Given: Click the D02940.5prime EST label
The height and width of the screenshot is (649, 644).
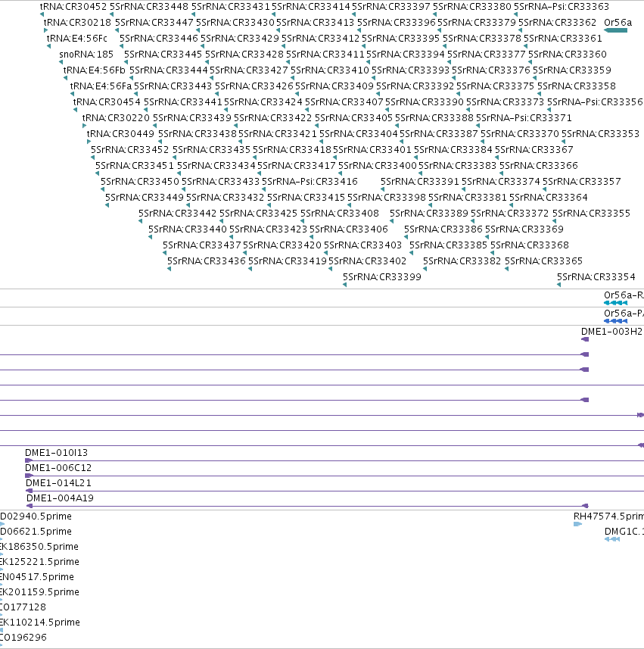Looking at the screenshot, I should [36, 516].
